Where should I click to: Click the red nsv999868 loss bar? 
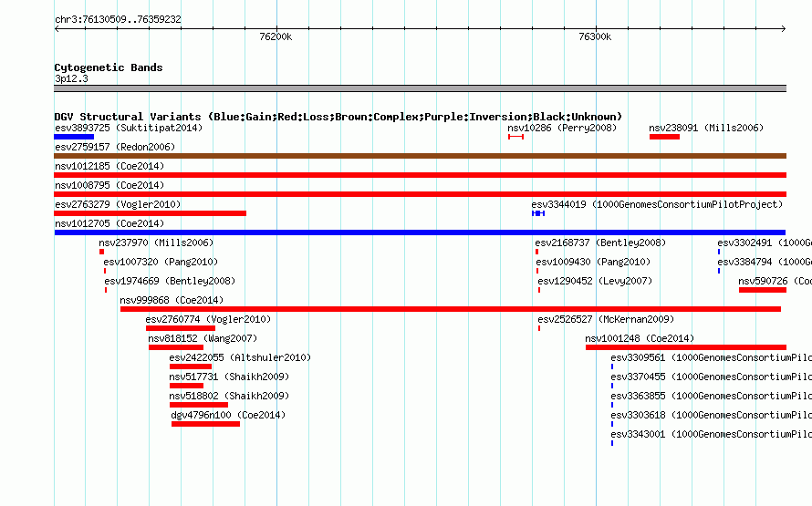(451, 309)
